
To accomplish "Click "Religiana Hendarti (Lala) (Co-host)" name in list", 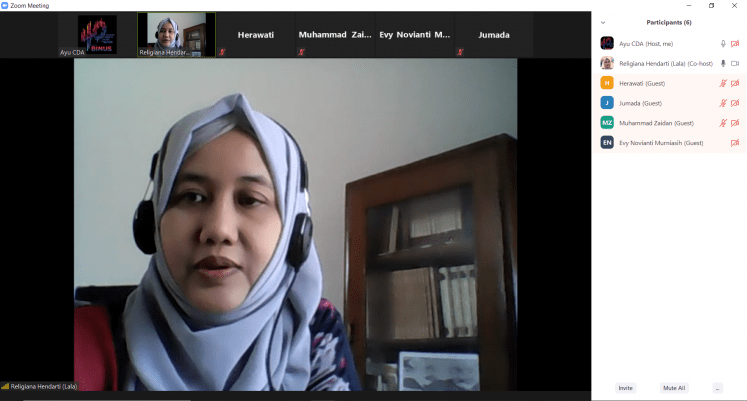I will tap(666, 63).
